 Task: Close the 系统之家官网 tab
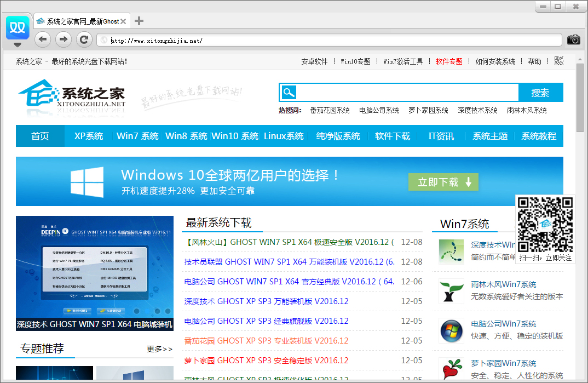coord(123,21)
